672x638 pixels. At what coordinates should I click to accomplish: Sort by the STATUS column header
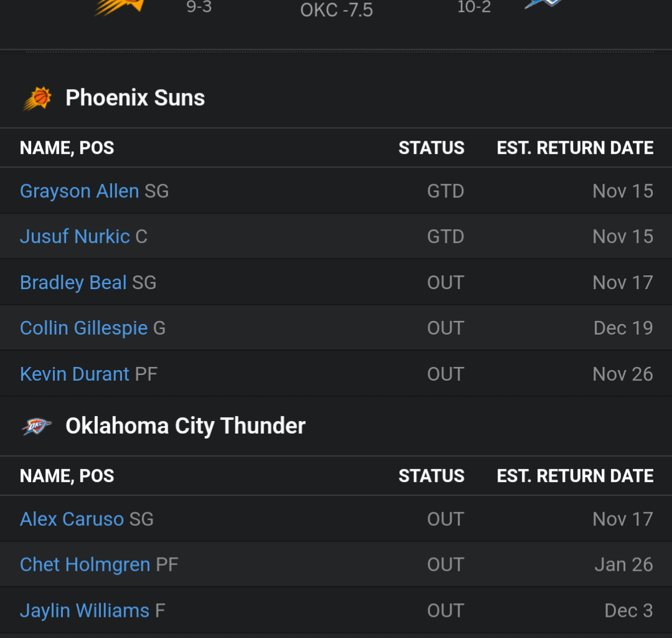coord(432,148)
